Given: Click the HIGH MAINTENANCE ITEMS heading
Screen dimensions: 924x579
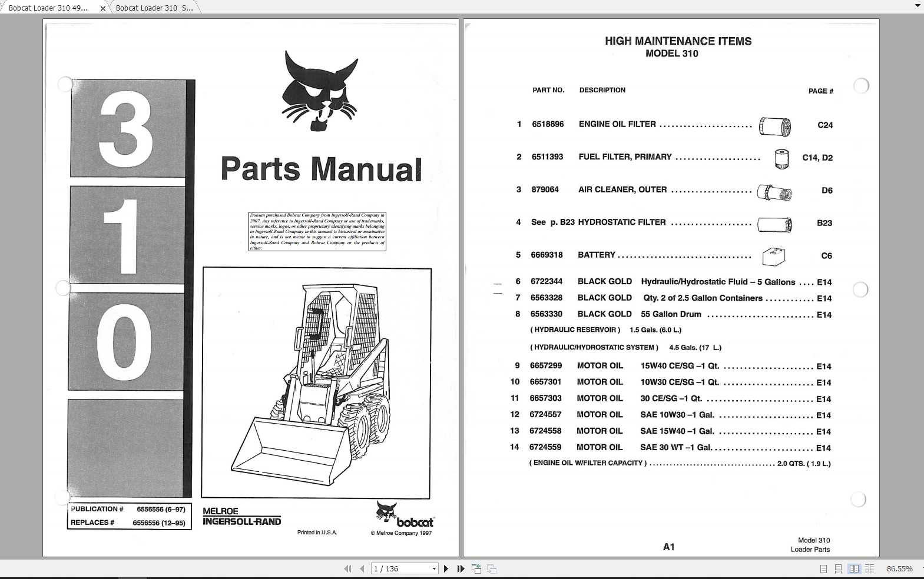Looking at the screenshot, I should (x=678, y=41).
